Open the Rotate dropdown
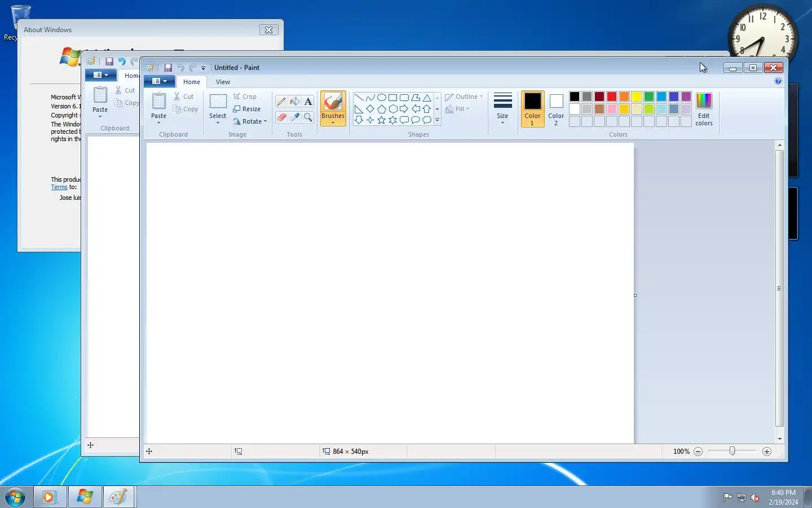812x508 pixels. pyautogui.click(x=250, y=121)
